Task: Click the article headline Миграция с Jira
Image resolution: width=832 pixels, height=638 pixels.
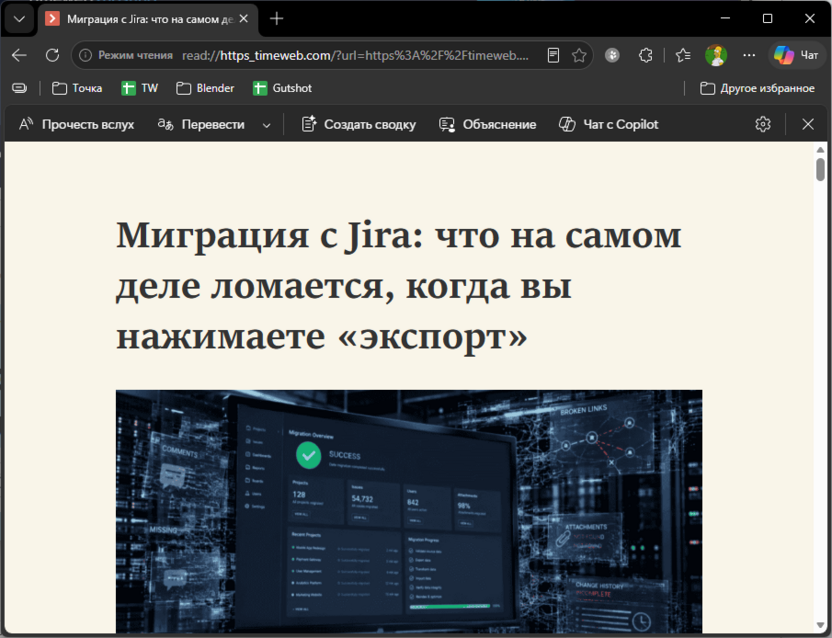Action: point(398,286)
